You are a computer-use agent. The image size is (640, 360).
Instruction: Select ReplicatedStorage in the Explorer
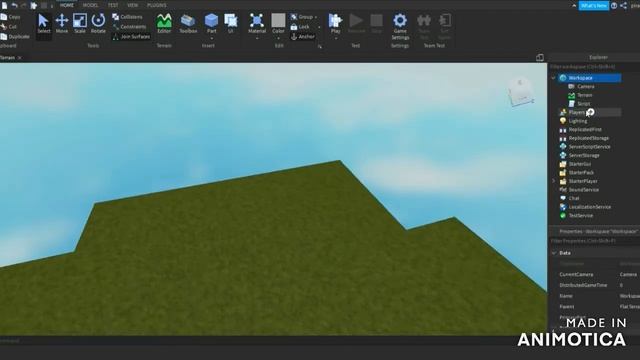point(590,138)
